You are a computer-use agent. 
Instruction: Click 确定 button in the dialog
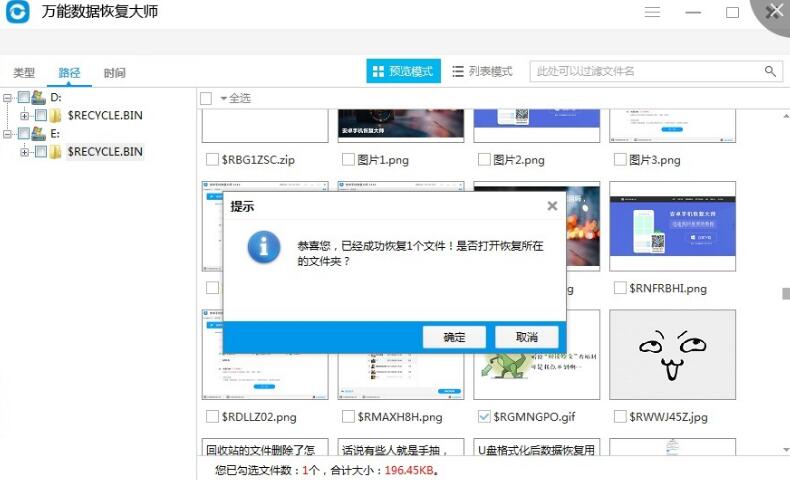454,337
